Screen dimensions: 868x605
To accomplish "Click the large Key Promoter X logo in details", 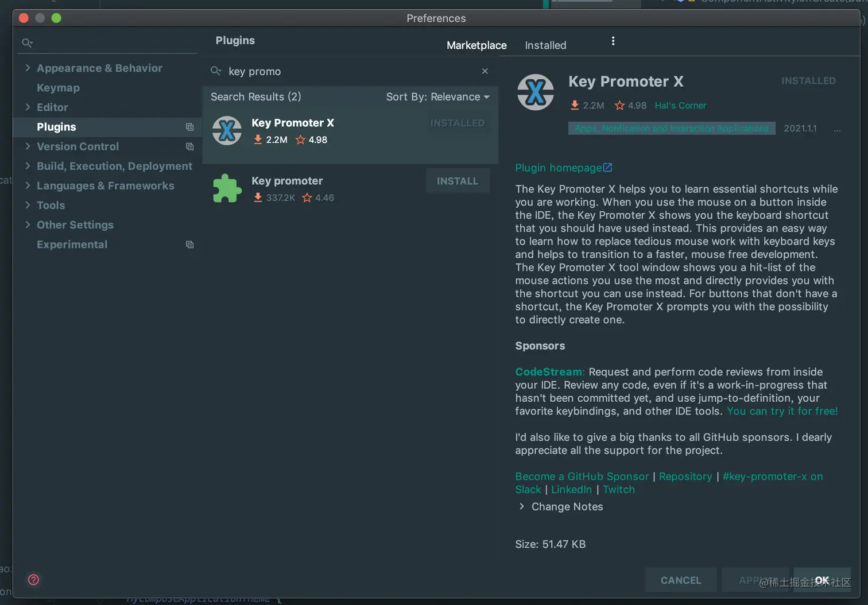I will pyautogui.click(x=536, y=92).
